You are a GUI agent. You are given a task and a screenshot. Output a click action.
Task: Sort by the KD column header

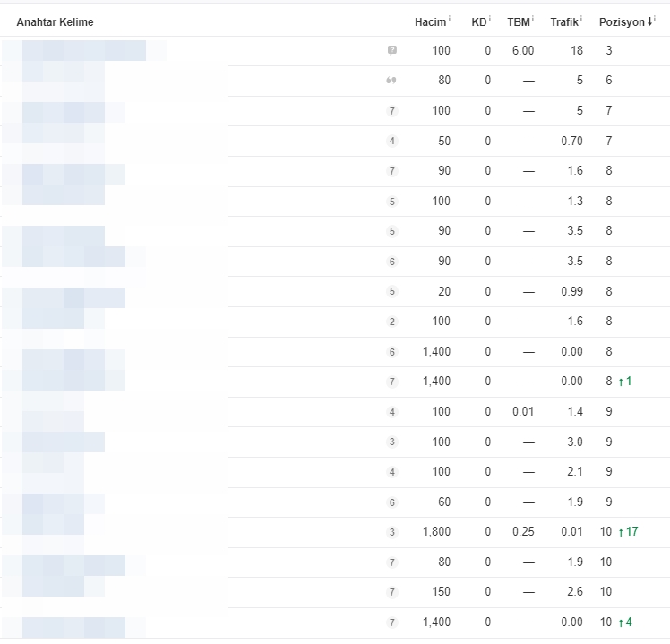coord(479,22)
